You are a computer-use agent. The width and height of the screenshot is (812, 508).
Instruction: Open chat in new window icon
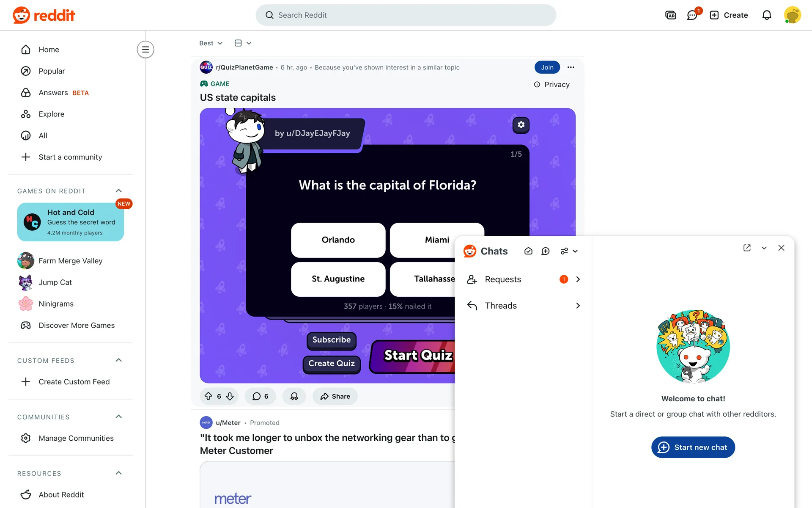click(x=747, y=248)
